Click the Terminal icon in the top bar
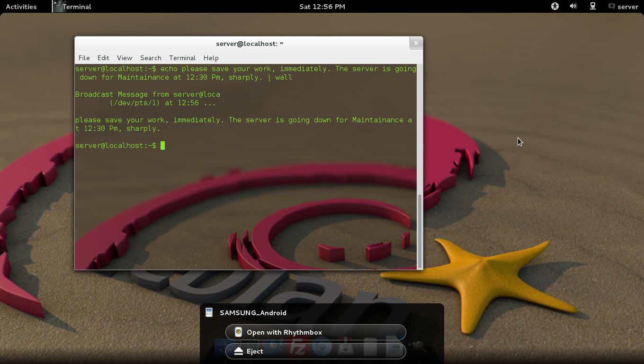644x364 pixels. point(58,6)
